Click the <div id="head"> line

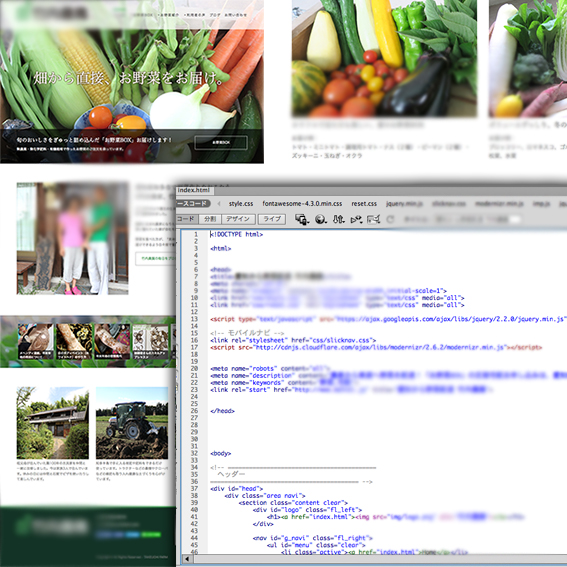coord(236,489)
